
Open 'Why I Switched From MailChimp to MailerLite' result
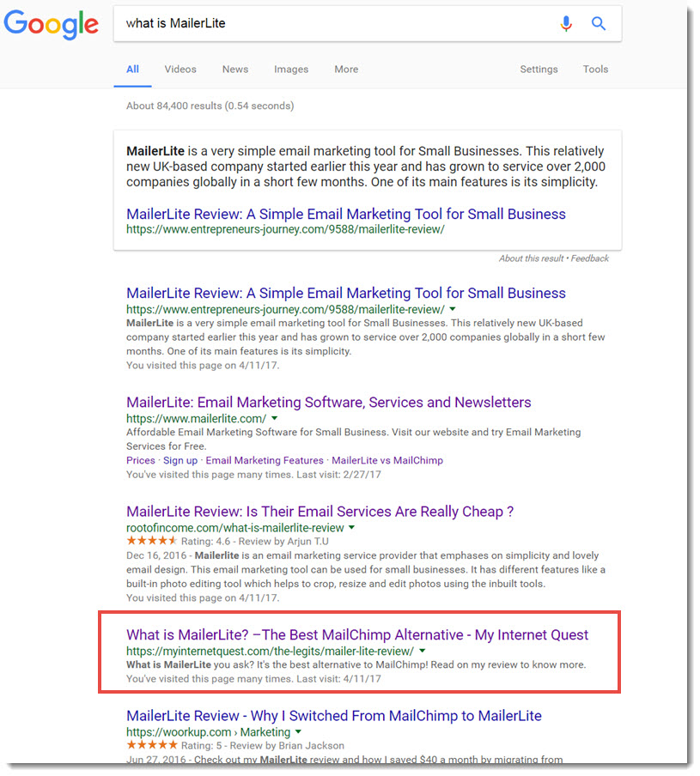point(333,716)
